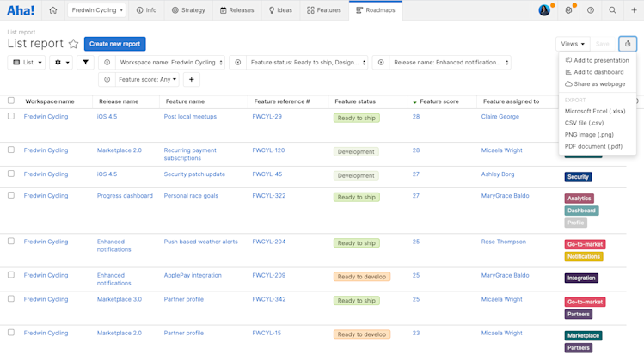Click Create new report button
Viewport: 644px width, 355px height.
114,44
